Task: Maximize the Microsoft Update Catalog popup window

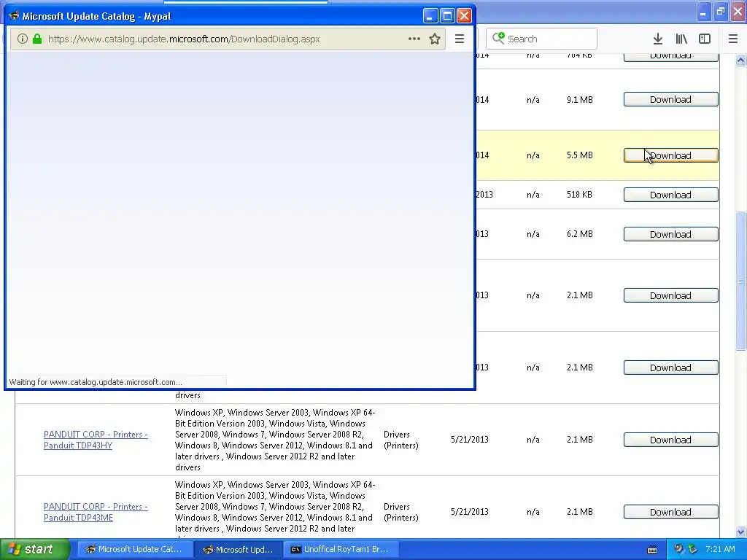Action: [x=447, y=16]
